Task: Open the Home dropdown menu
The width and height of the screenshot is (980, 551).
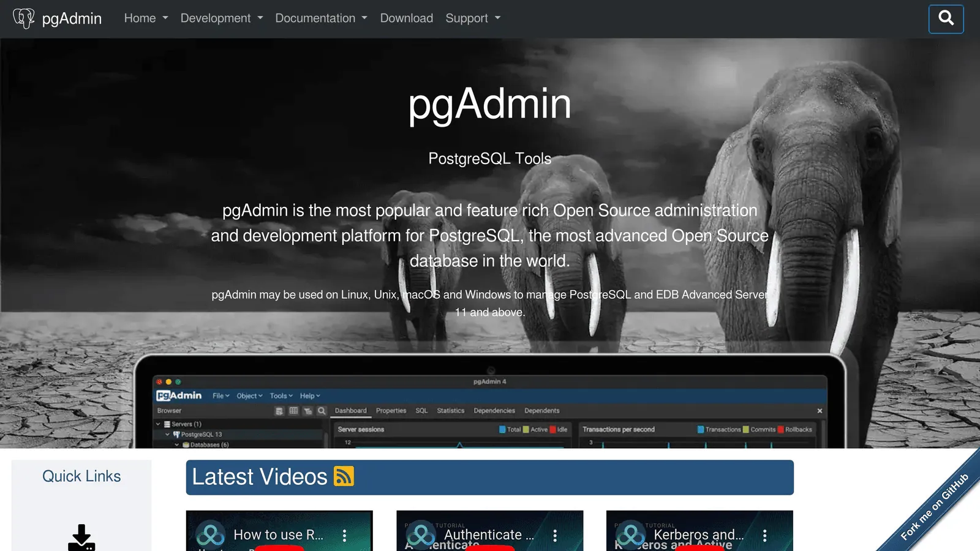Action: [x=146, y=18]
